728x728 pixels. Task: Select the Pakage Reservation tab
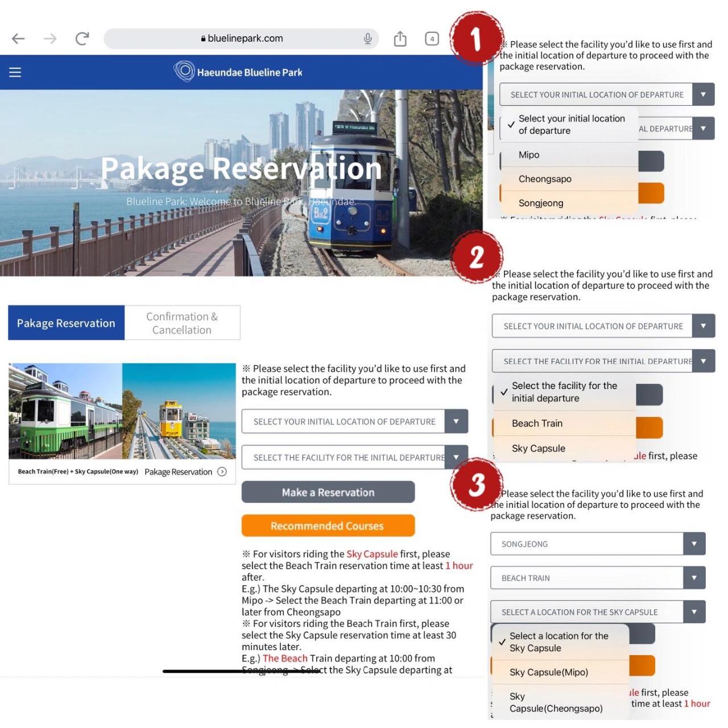(x=66, y=322)
